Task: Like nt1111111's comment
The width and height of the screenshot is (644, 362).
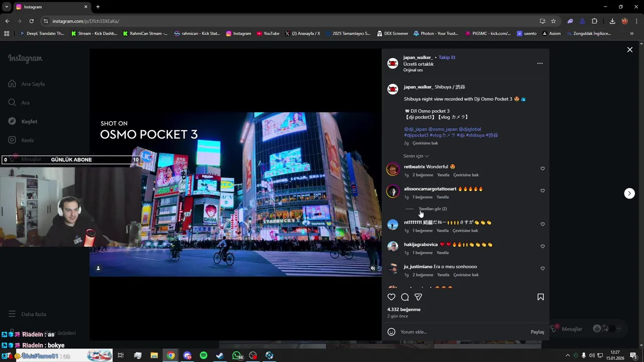Action: point(542,224)
